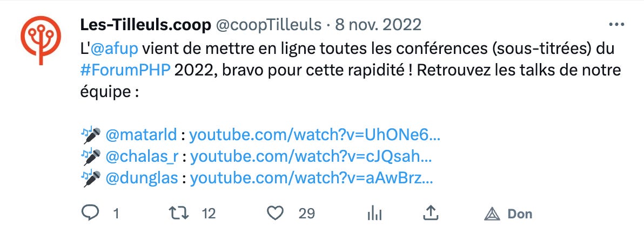Follow the youtube.com link ending aAwBrz

pos(311,178)
